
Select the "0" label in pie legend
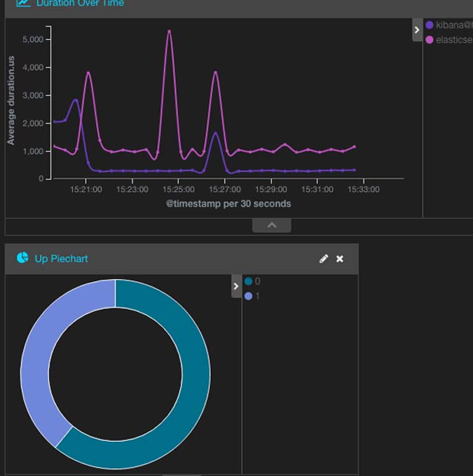coord(257,282)
